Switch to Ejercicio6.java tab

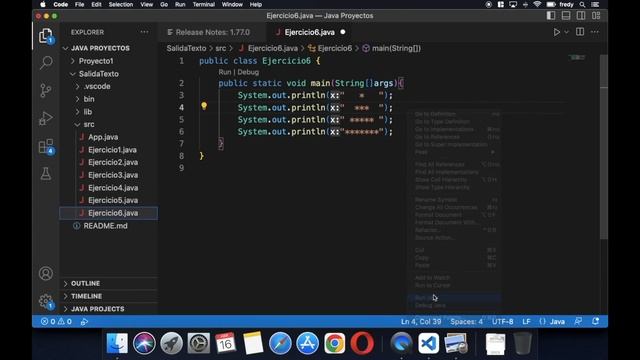(x=309, y=32)
